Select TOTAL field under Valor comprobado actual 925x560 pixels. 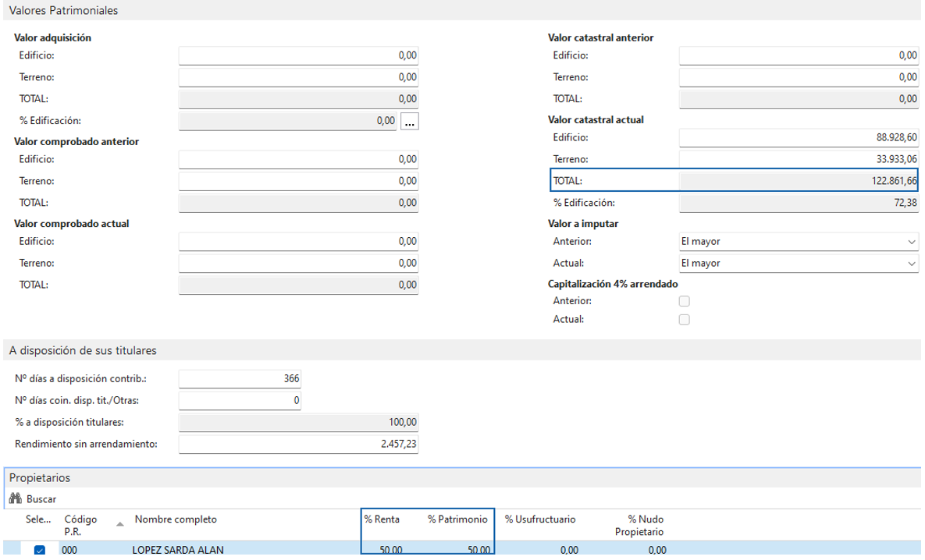298,285
